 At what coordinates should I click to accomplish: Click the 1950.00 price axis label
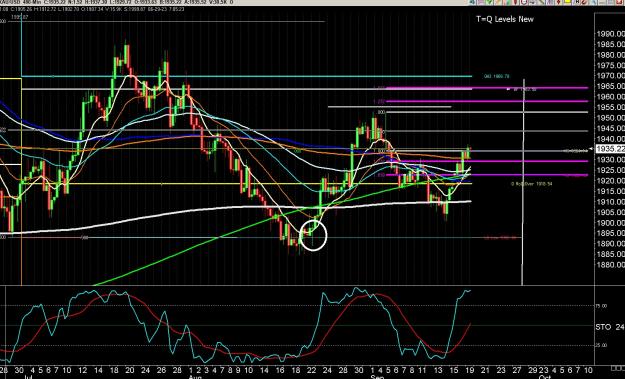tap(610, 118)
